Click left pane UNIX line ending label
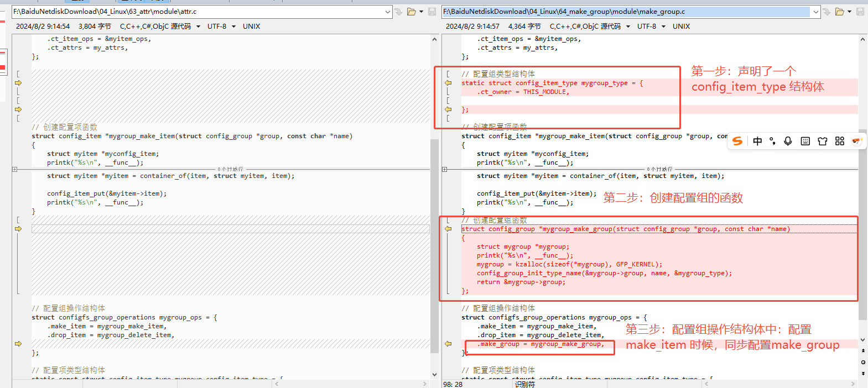 tap(251, 27)
